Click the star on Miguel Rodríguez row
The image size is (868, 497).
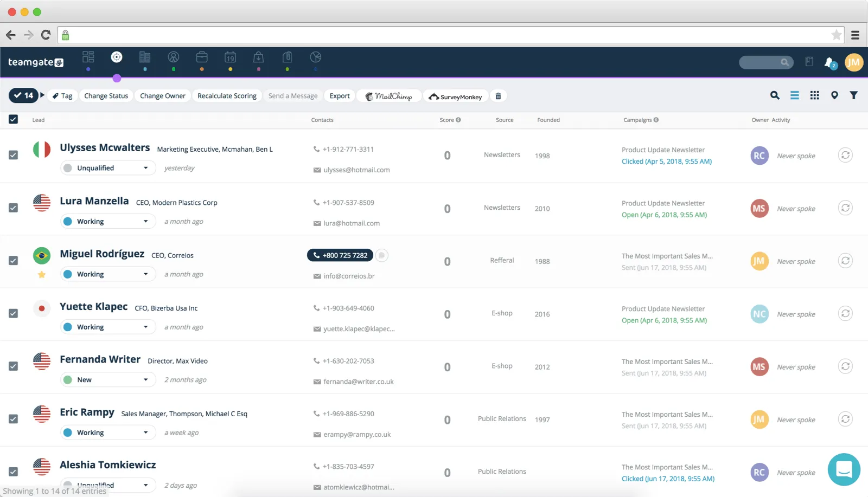pyautogui.click(x=42, y=274)
